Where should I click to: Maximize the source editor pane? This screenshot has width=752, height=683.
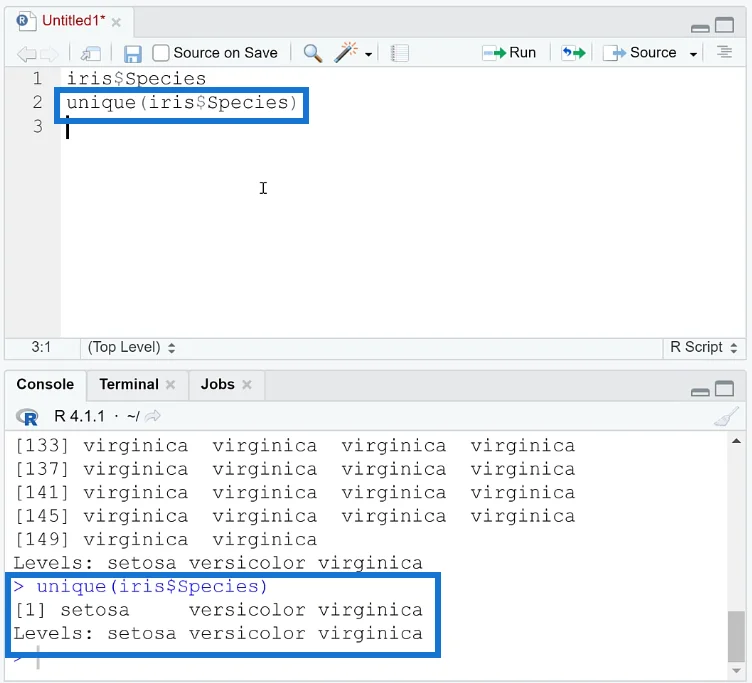click(x=725, y=24)
